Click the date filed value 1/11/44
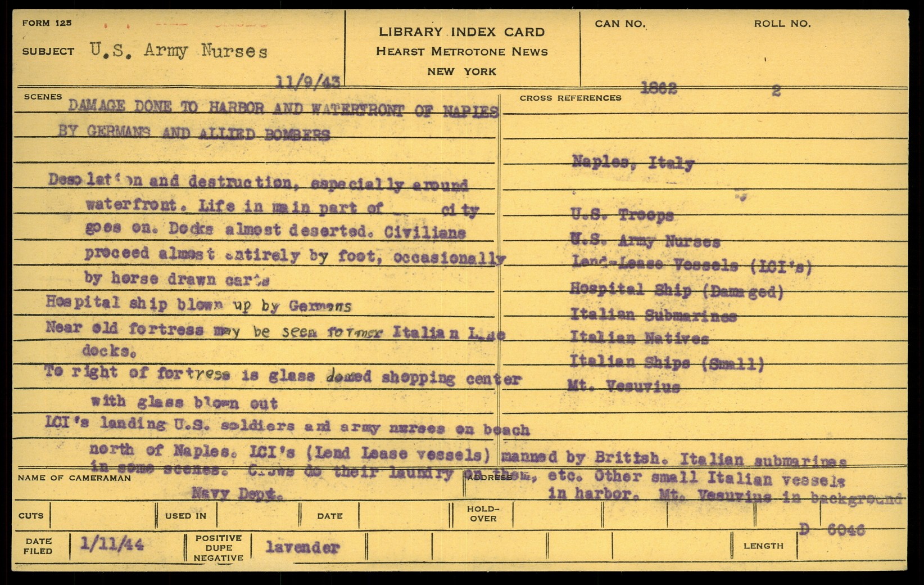The width and height of the screenshot is (924, 585). pos(111,544)
